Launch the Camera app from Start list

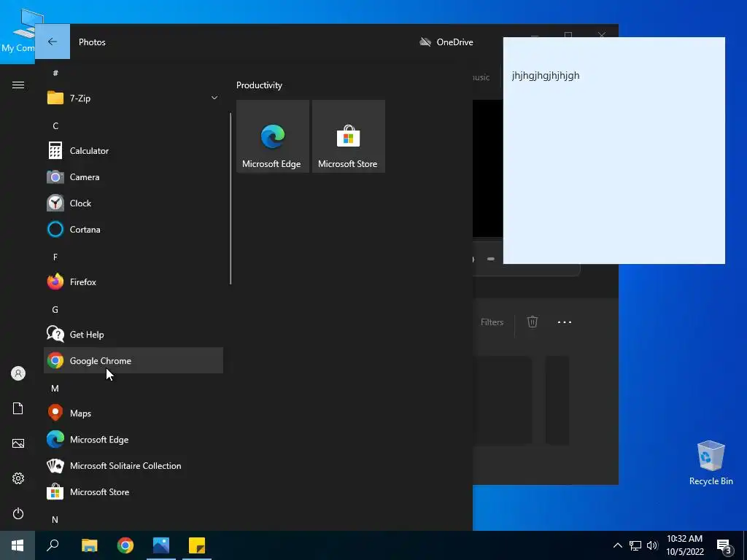(x=133, y=176)
